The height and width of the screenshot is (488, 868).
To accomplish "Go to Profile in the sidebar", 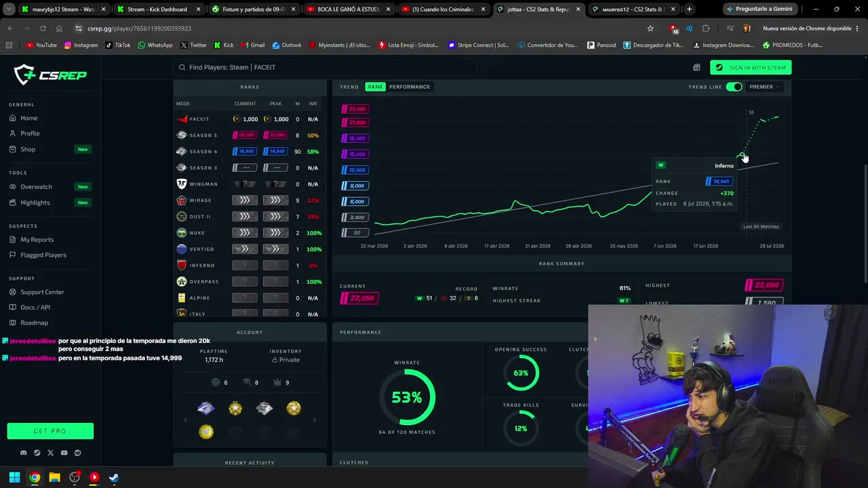I will 30,134.
